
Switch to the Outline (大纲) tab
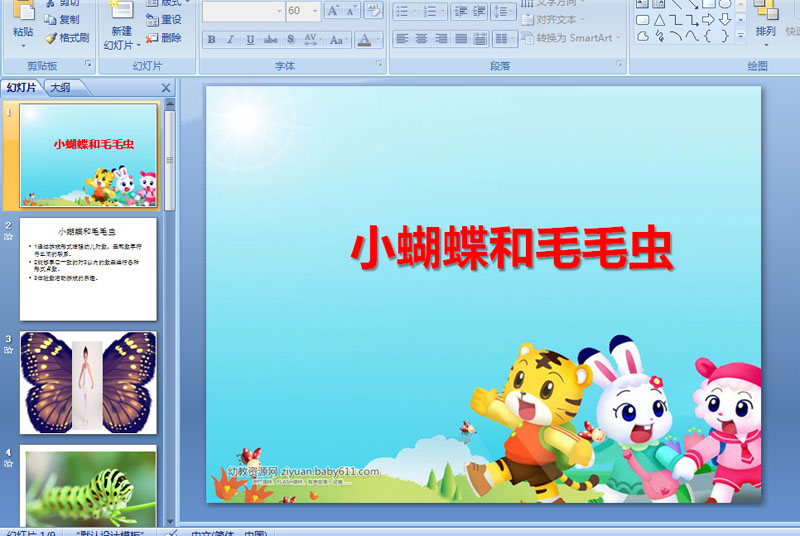click(x=61, y=88)
